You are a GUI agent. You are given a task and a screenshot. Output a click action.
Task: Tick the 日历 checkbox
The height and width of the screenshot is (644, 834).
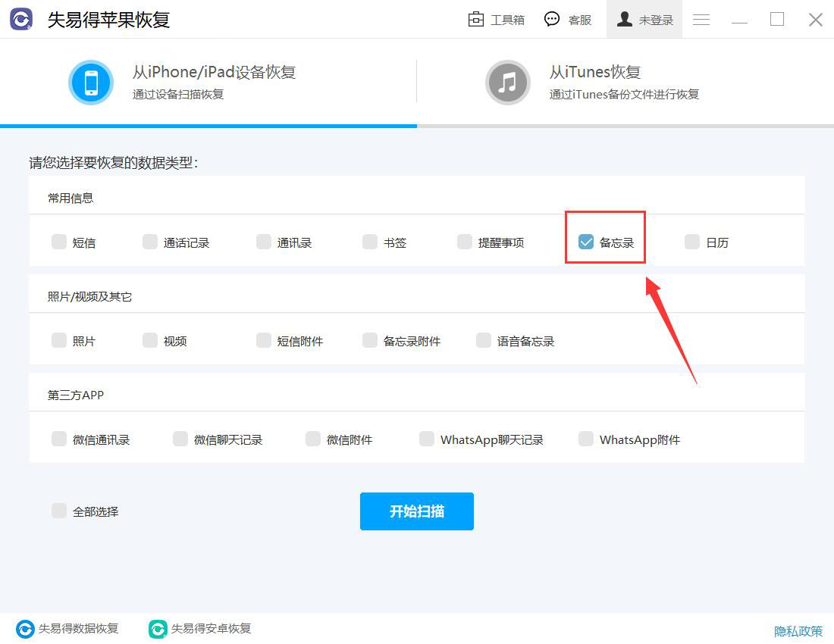(x=692, y=242)
